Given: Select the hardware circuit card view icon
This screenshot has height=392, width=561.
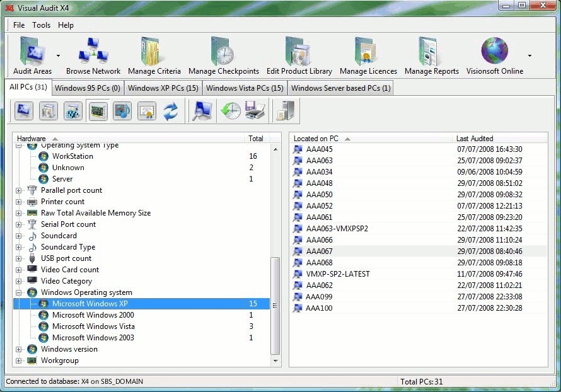Looking at the screenshot, I should pyautogui.click(x=98, y=111).
